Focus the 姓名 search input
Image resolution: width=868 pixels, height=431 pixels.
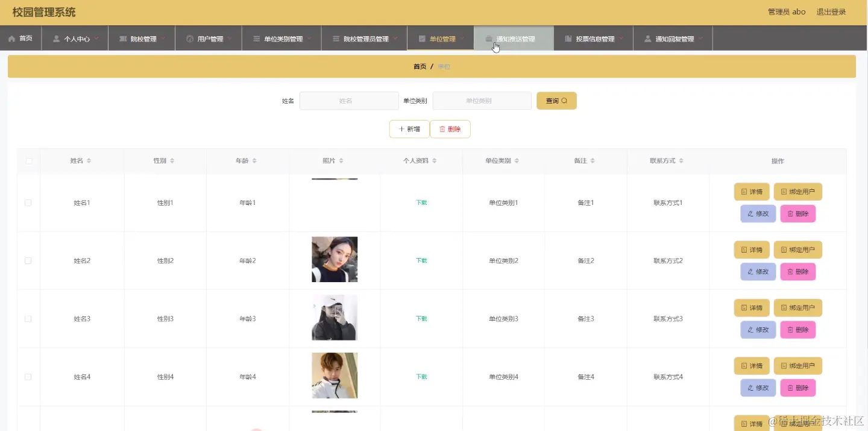pos(349,101)
